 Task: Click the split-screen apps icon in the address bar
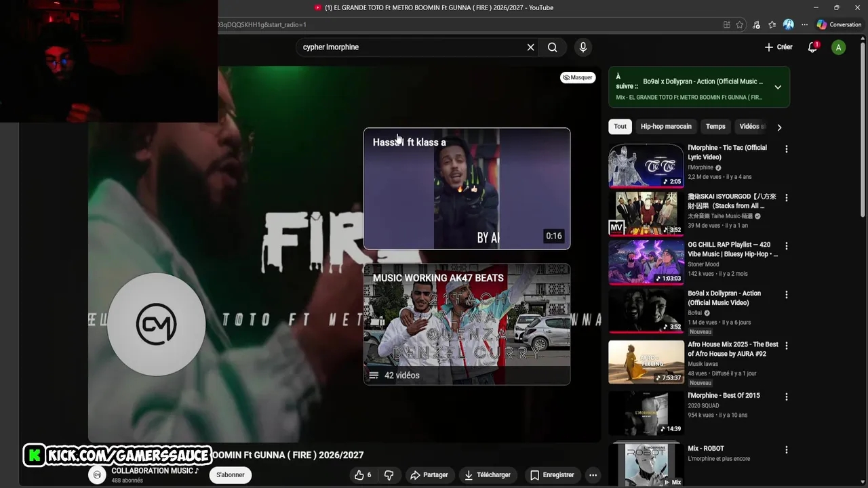point(727,24)
